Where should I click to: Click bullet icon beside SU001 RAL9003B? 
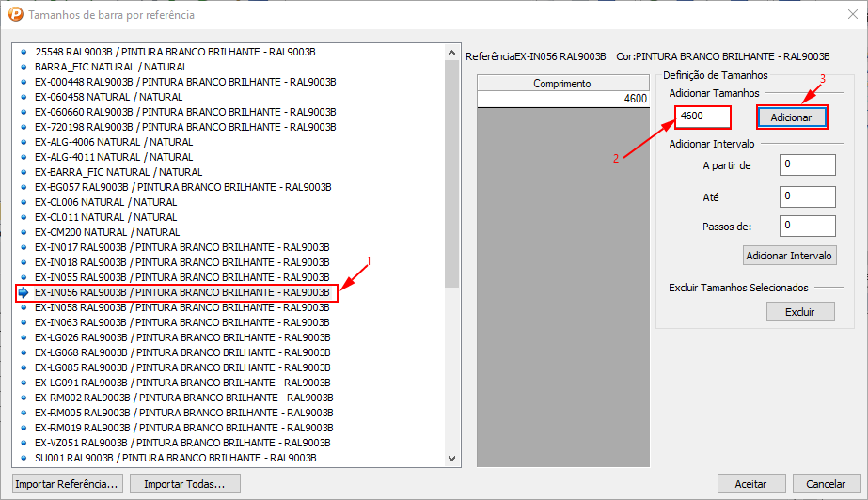click(24, 458)
